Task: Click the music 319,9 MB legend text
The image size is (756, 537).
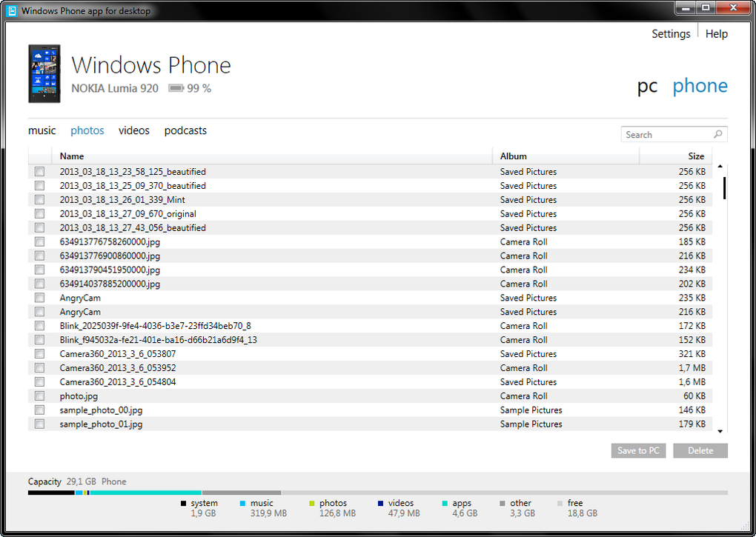Action: 268,508
